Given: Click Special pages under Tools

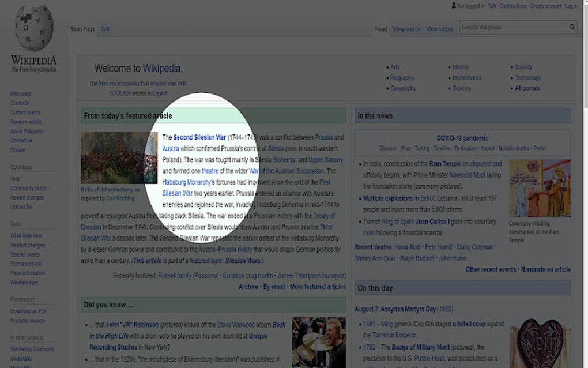Looking at the screenshot, I should tap(25, 254).
